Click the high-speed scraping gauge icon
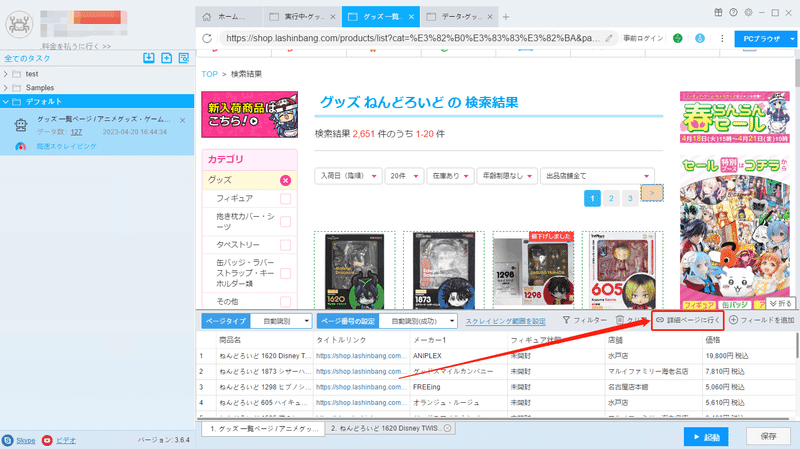The image size is (800, 449). point(20,146)
